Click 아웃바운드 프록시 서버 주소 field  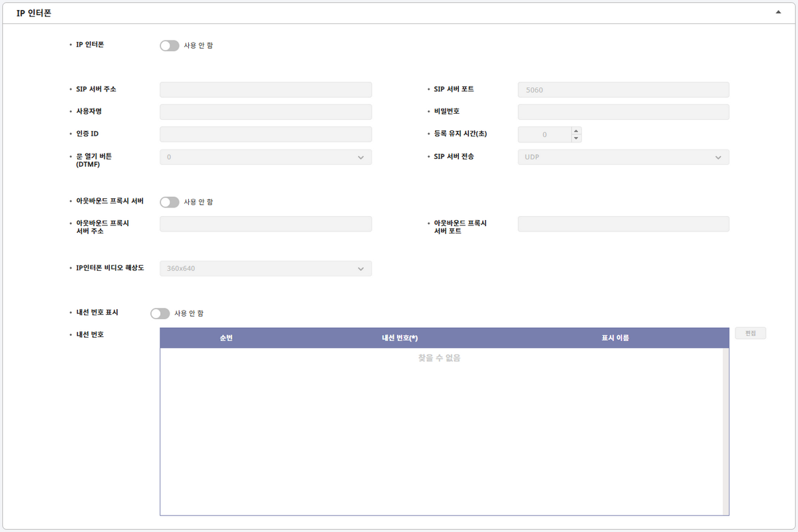(265, 224)
